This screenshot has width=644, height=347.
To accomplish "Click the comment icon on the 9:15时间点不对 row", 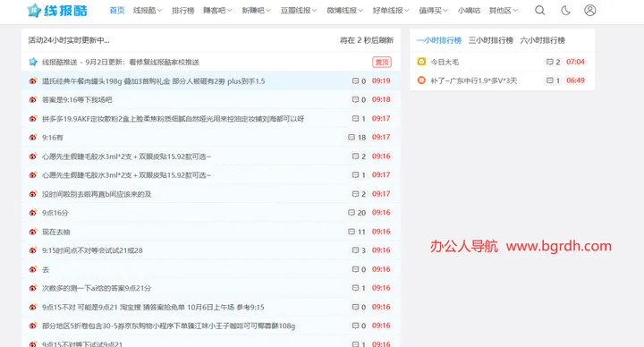I will click(x=355, y=250).
